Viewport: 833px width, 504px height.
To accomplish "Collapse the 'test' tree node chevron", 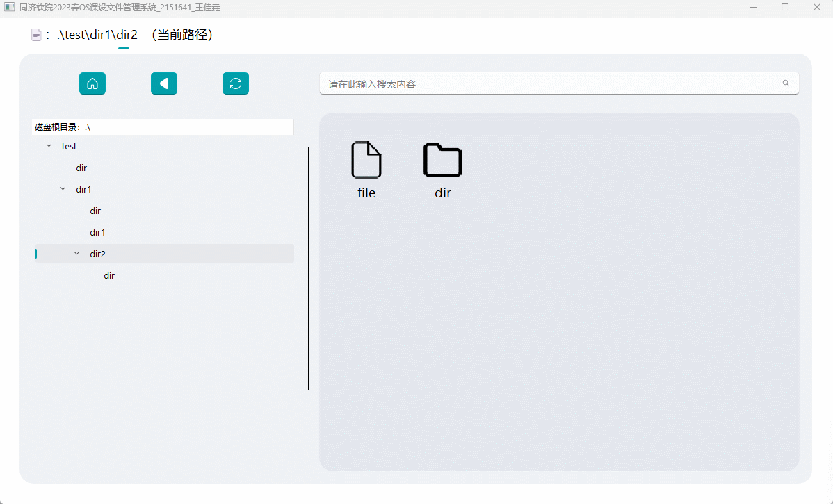I will (49, 145).
